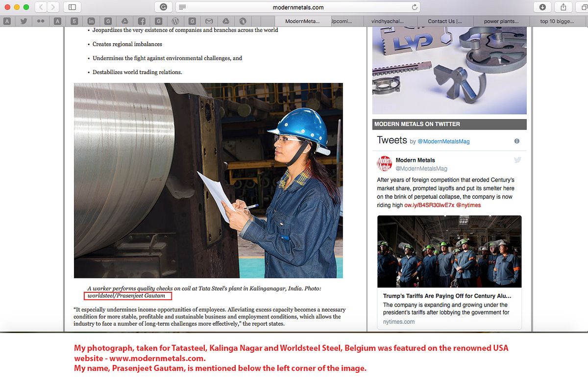The width and height of the screenshot is (588, 387).
Task: Open the pinned LinkedIn tab
Action: pos(91,21)
